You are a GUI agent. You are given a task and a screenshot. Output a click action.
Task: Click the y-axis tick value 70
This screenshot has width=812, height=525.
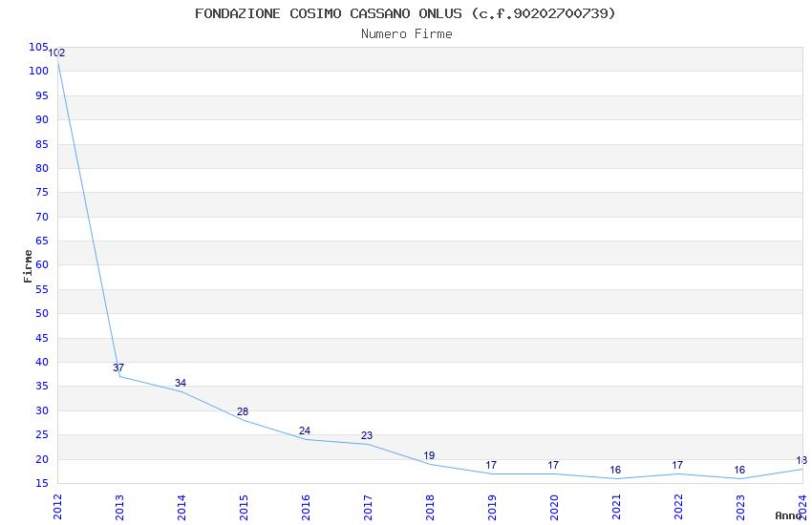pyautogui.click(x=42, y=217)
